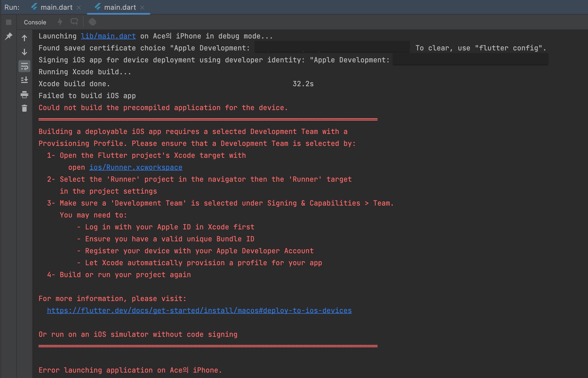Click the Flutter Hot Restart icon
Image resolution: width=588 pixels, height=378 pixels.
(74, 22)
